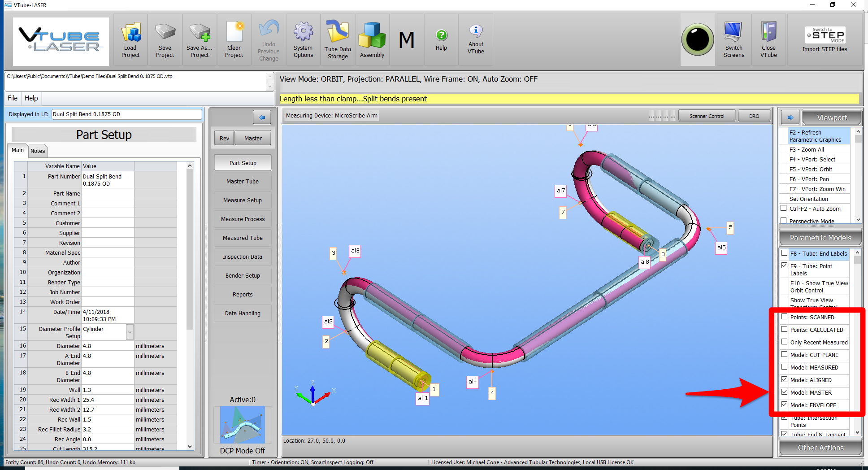Click the Measure Setup button
Screen dimensions: 868x470
tap(243, 200)
